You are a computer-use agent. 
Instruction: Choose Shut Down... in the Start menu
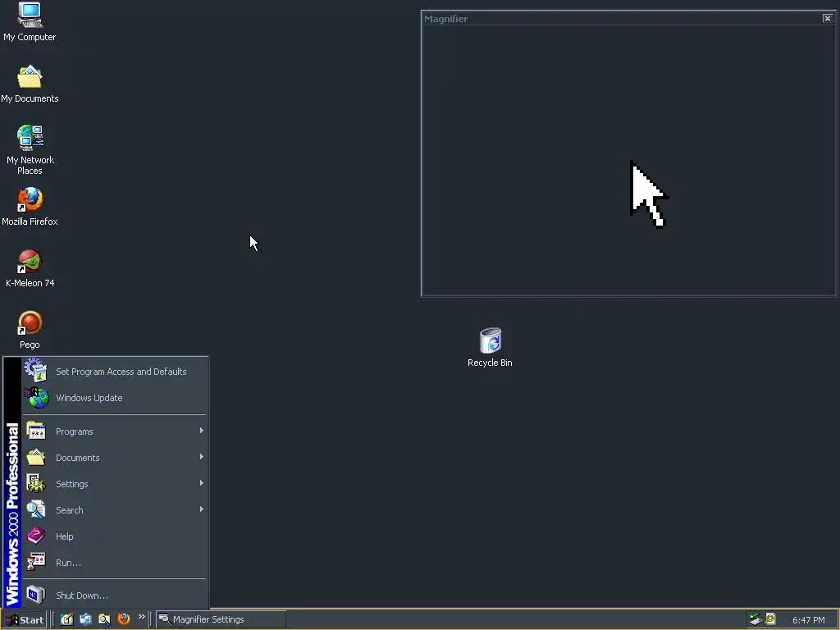(114, 596)
